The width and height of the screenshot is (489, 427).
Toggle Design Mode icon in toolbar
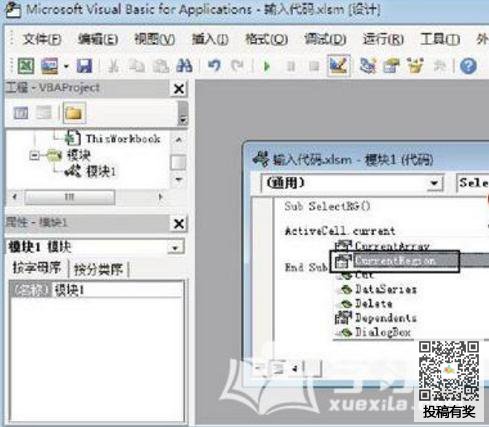pos(338,66)
